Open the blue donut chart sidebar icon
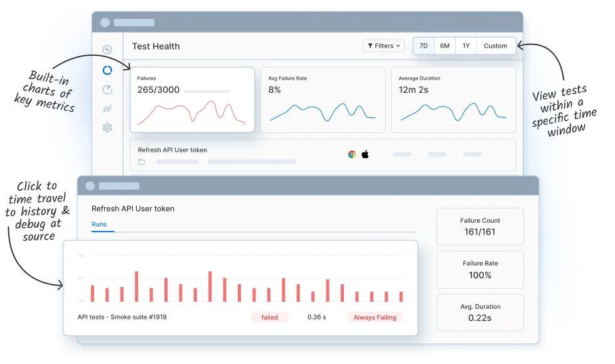 (x=107, y=70)
